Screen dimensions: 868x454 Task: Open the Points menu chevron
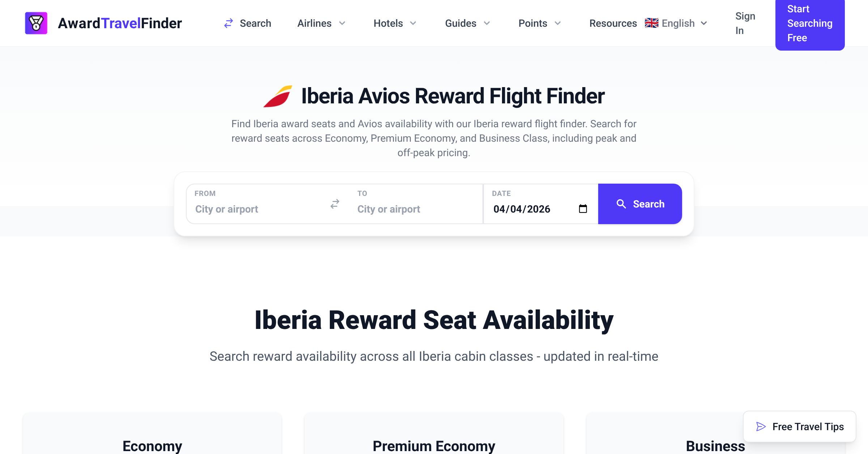coord(557,23)
